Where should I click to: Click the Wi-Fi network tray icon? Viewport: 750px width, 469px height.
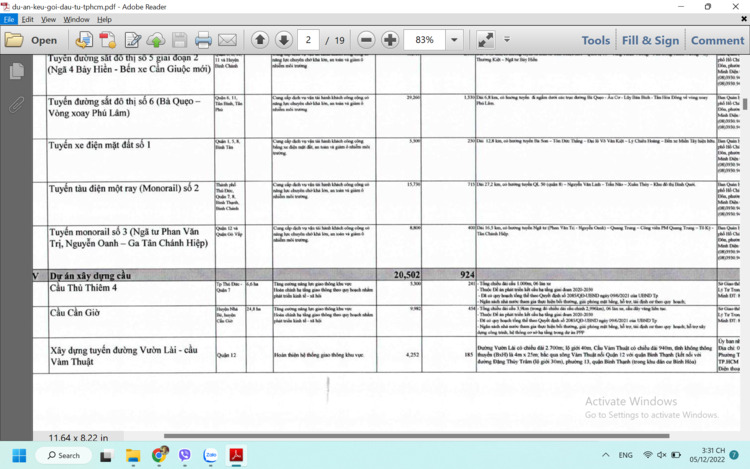pyautogui.click(x=648, y=455)
